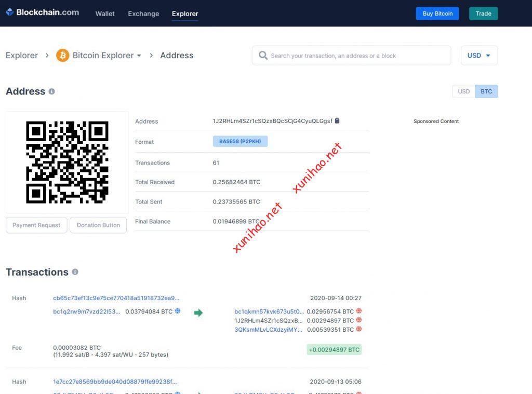Go to the Exchange tab
Viewport: 532px width, 394px height.
[x=143, y=13]
